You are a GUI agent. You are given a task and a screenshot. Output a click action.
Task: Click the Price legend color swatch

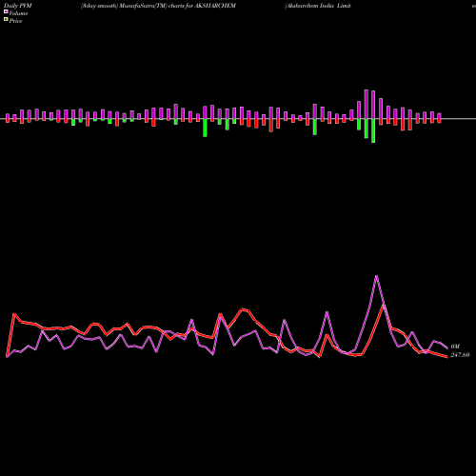6,20
